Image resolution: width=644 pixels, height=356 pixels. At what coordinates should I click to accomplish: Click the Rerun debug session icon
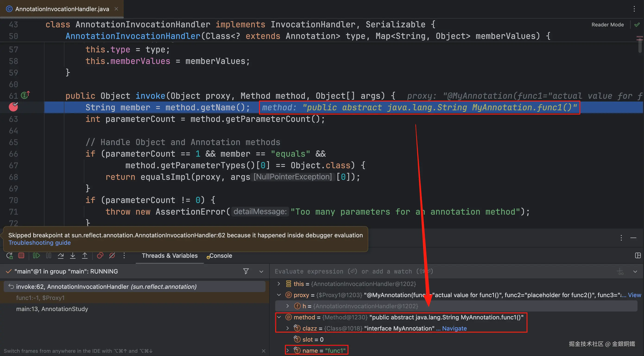click(9, 256)
